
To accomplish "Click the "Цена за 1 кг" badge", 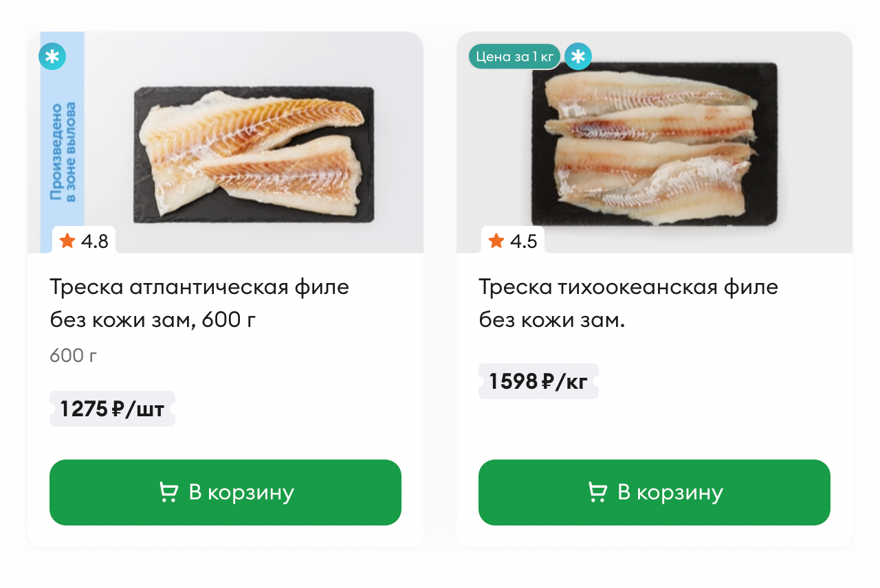I will pos(514,56).
